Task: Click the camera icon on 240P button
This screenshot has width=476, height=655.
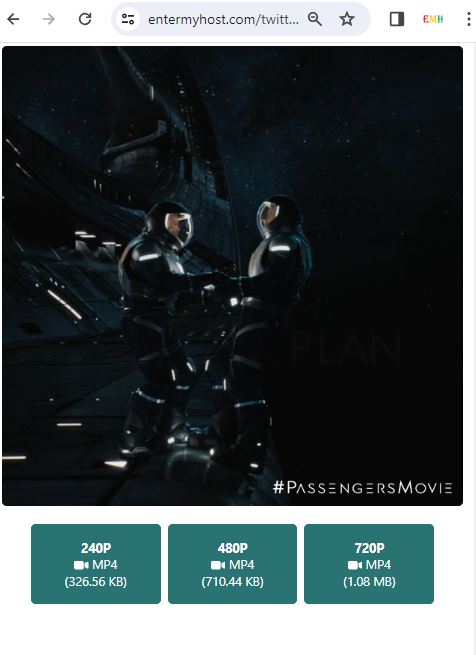Action: 81,565
